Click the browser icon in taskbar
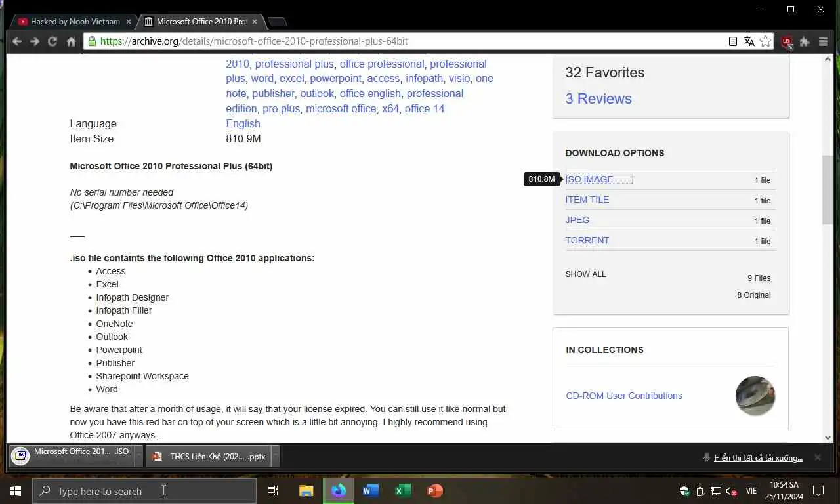840x504 pixels. pos(339,491)
